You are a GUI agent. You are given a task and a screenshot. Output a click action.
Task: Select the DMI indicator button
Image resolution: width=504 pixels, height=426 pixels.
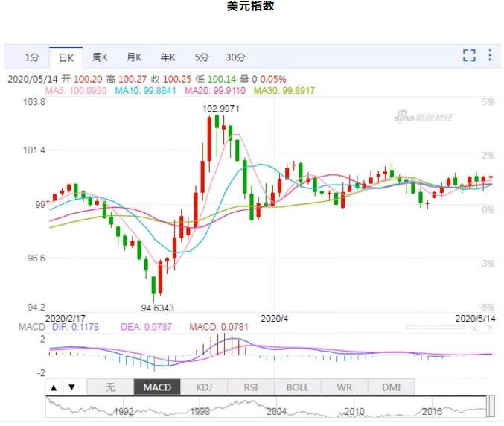tap(391, 387)
